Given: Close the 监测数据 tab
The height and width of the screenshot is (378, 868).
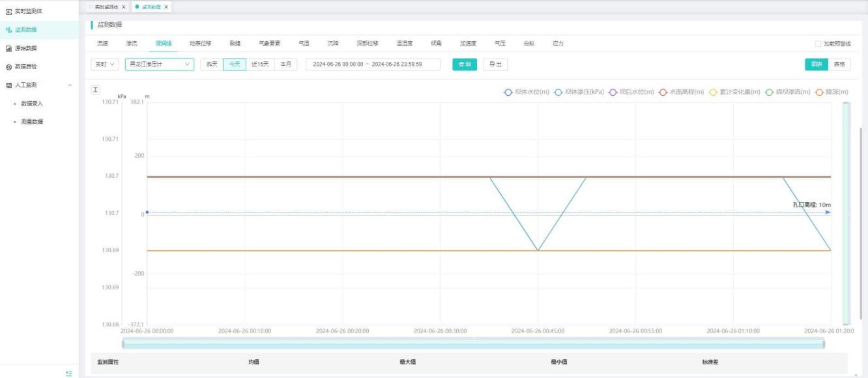Looking at the screenshot, I should tap(166, 7).
